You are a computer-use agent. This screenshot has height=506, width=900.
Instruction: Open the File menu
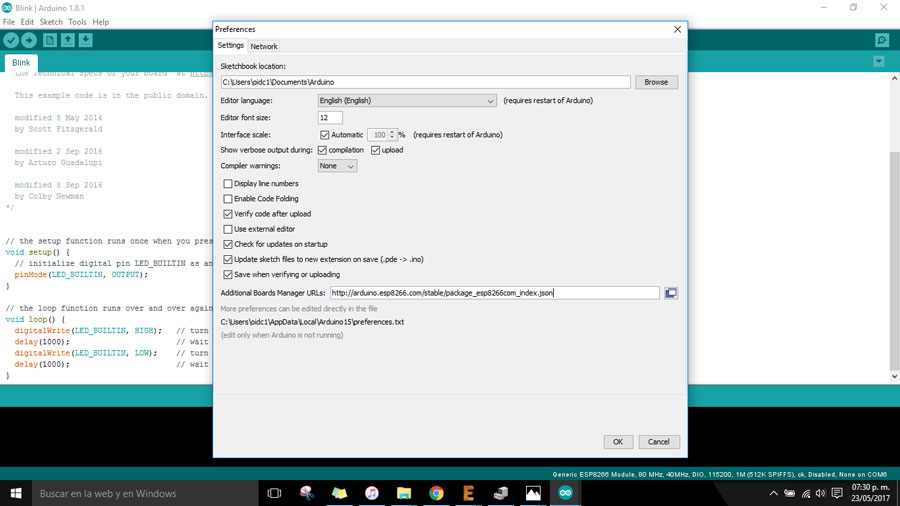pos(9,22)
